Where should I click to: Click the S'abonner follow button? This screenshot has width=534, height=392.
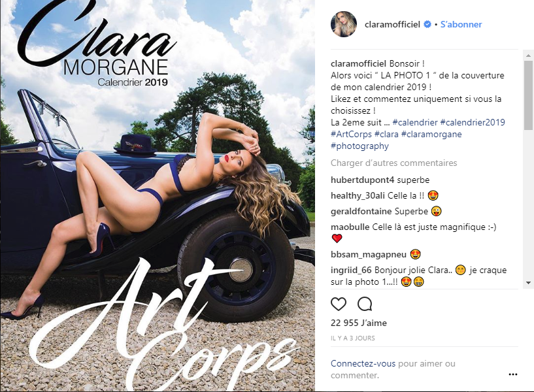coord(461,25)
